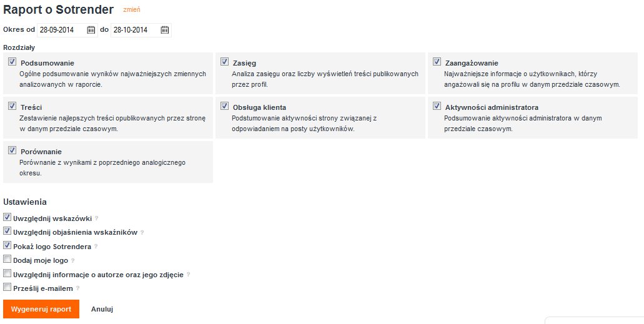Disable the Porównanie chapter checkbox

click(12, 150)
